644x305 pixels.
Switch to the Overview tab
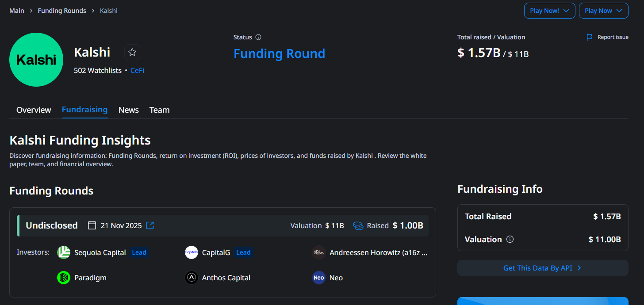(34, 110)
